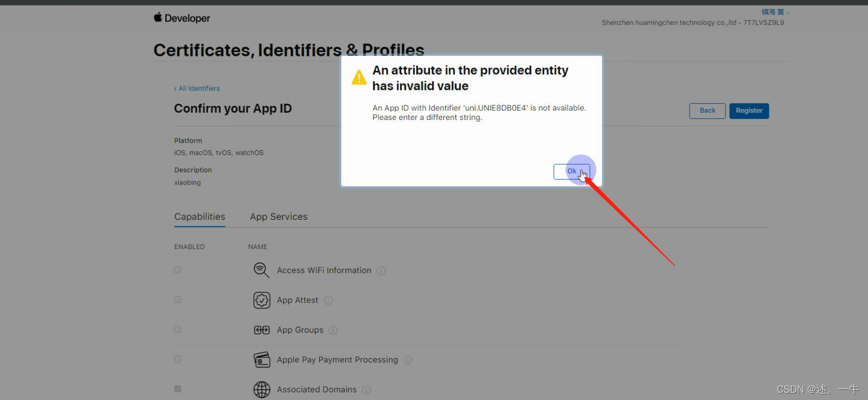Click the Back button

coord(707,111)
